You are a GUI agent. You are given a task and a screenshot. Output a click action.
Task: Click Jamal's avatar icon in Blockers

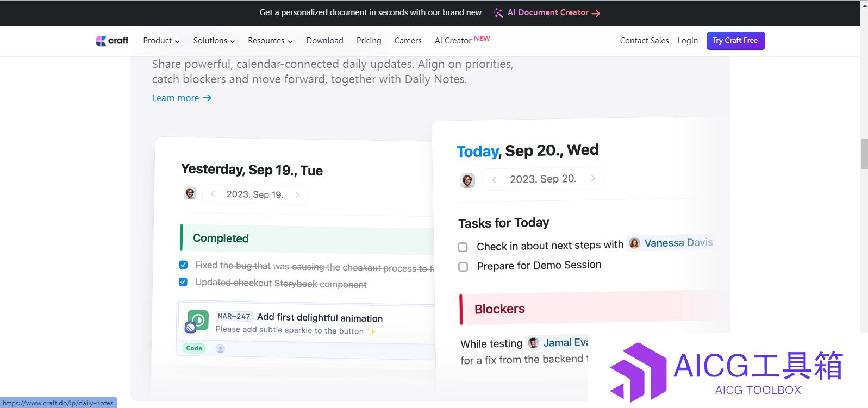click(534, 343)
